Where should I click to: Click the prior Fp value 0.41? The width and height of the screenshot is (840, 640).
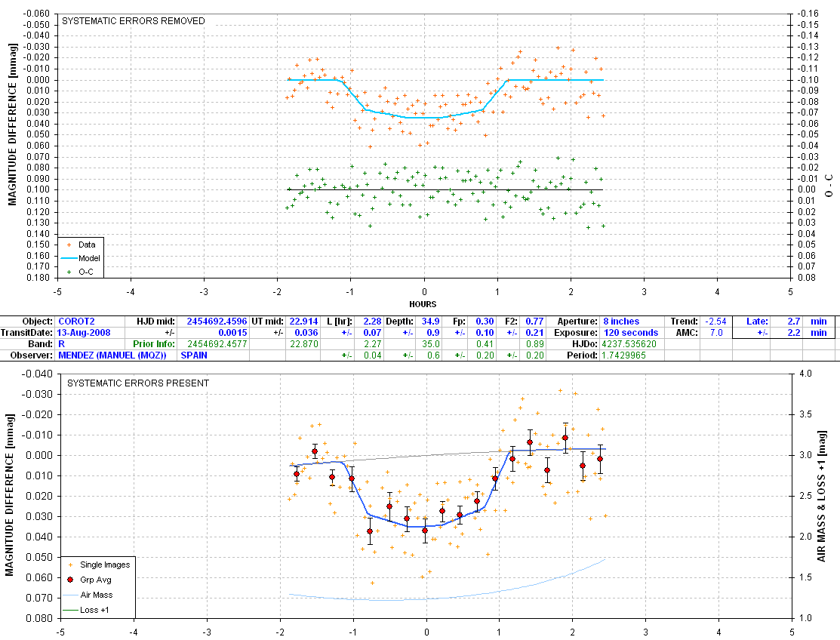pos(485,344)
